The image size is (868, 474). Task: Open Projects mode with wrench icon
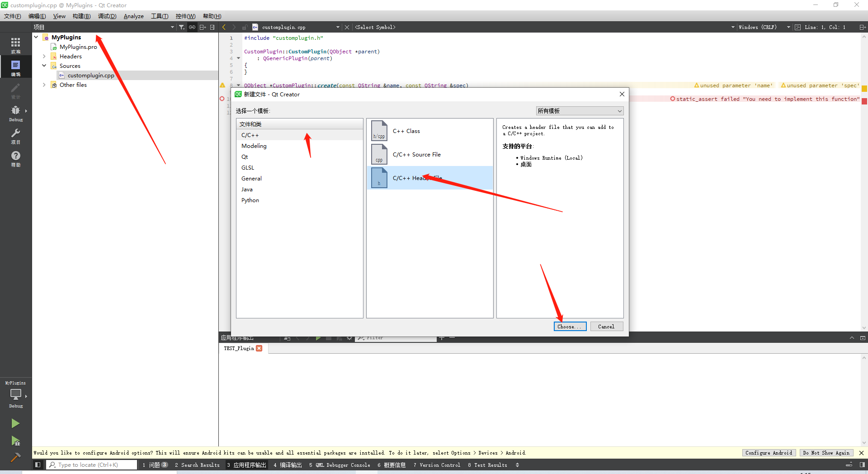coord(15,135)
